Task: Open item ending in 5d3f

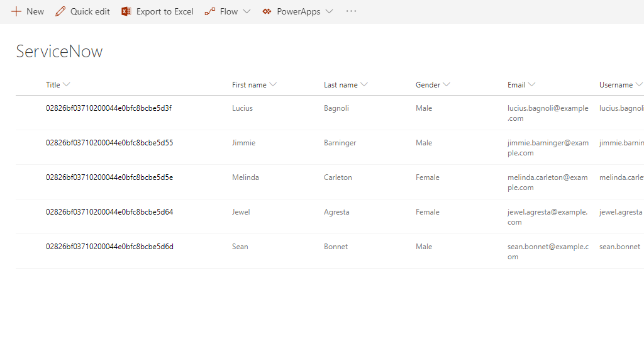Action: (109, 108)
